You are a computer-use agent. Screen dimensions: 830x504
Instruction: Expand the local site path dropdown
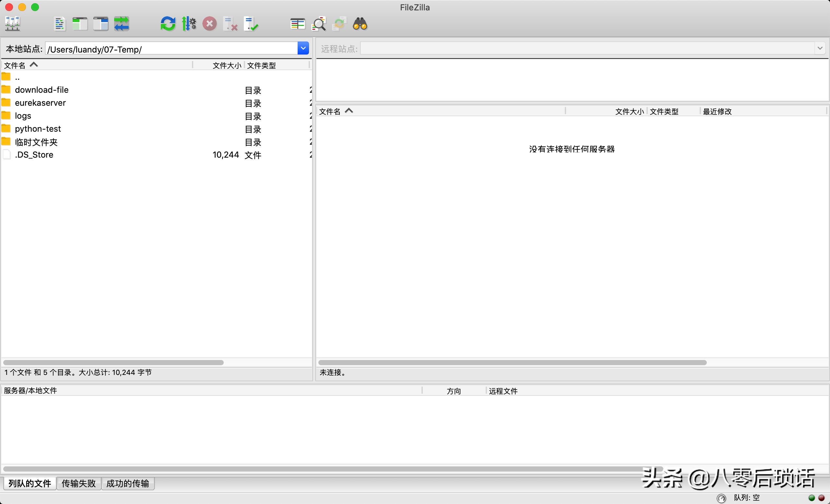click(303, 48)
